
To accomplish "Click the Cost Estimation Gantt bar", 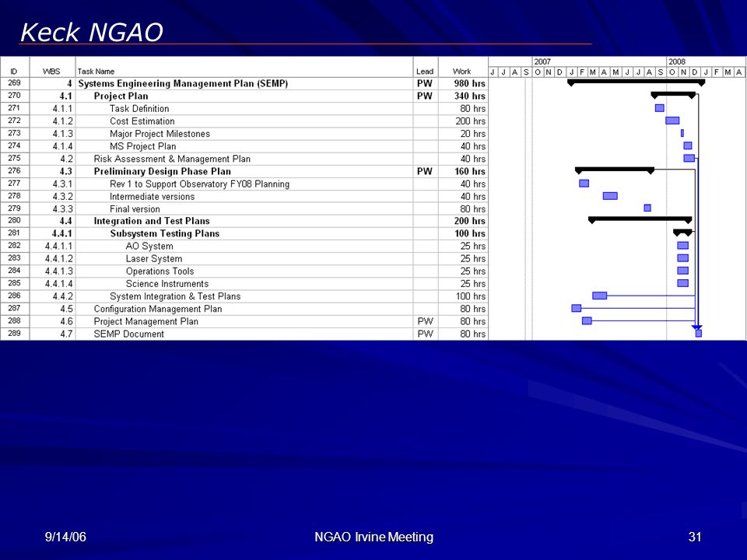I will tap(672, 121).
